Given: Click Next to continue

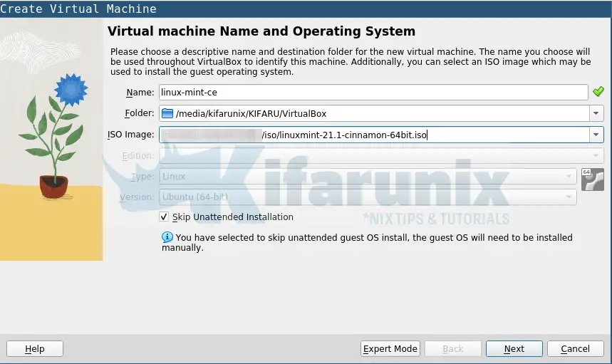Looking at the screenshot, I should [514, 348].
